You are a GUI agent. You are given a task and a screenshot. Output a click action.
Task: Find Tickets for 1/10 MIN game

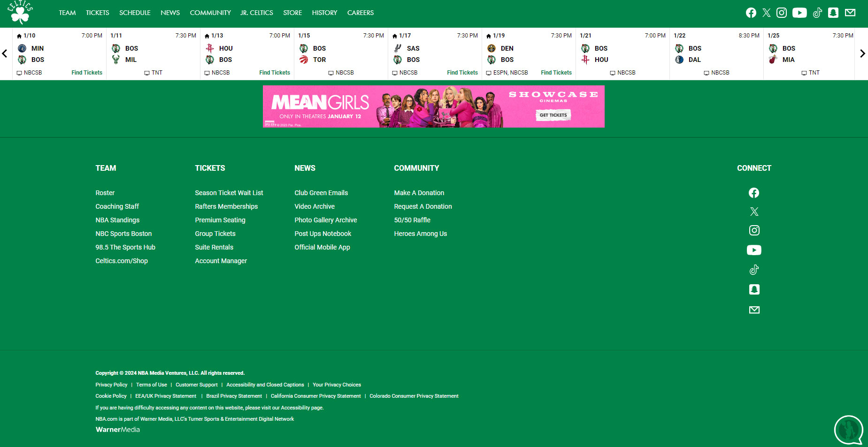pyautogui.click(x=87, y=73)
